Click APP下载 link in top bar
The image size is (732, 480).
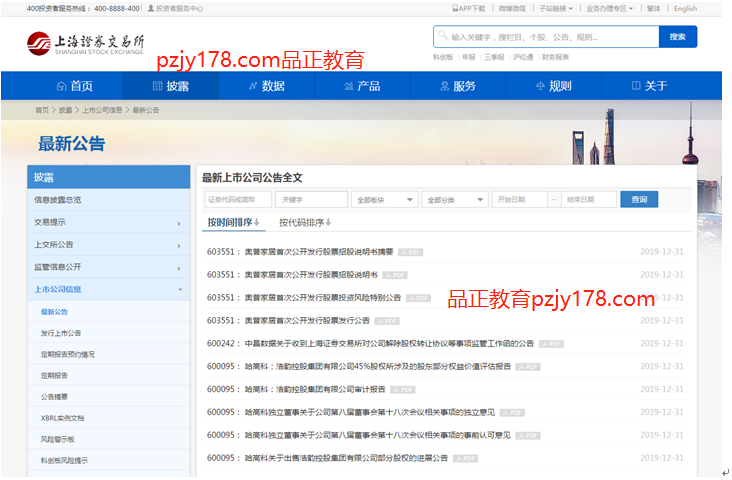[x=469, y=8]
